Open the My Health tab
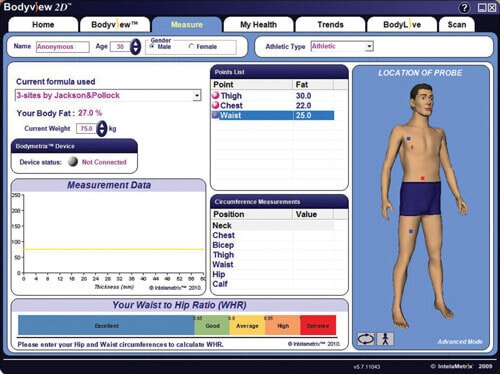The width and height of the screenshot is (500, 374). point(258,25)
